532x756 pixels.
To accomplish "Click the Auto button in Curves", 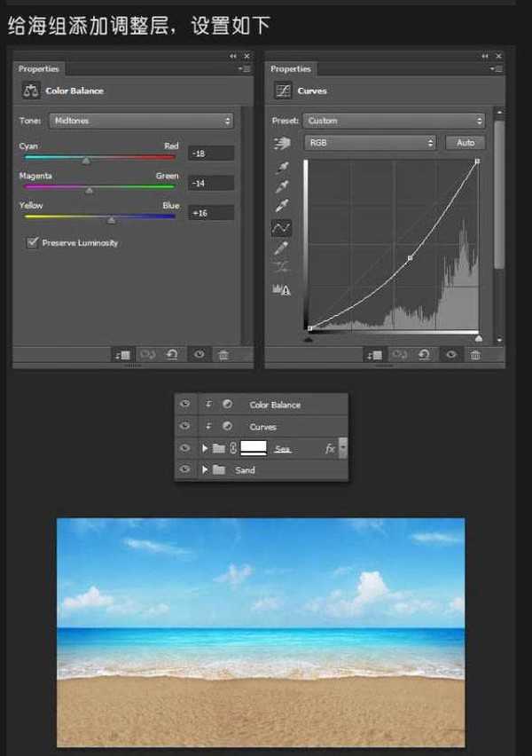I will tap(465, 143).
